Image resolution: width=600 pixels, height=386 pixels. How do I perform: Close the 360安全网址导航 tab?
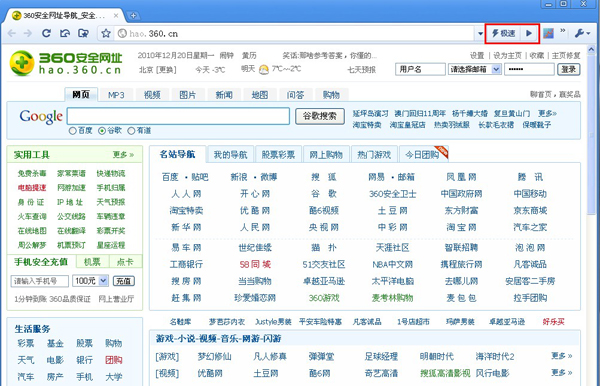pyautogui.click(x=116, y=16)
